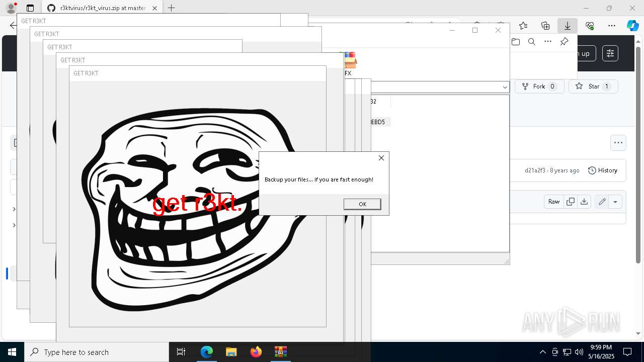Open the Copilot sidebar icon
The image size is (644, 362).
coord(632,26)
